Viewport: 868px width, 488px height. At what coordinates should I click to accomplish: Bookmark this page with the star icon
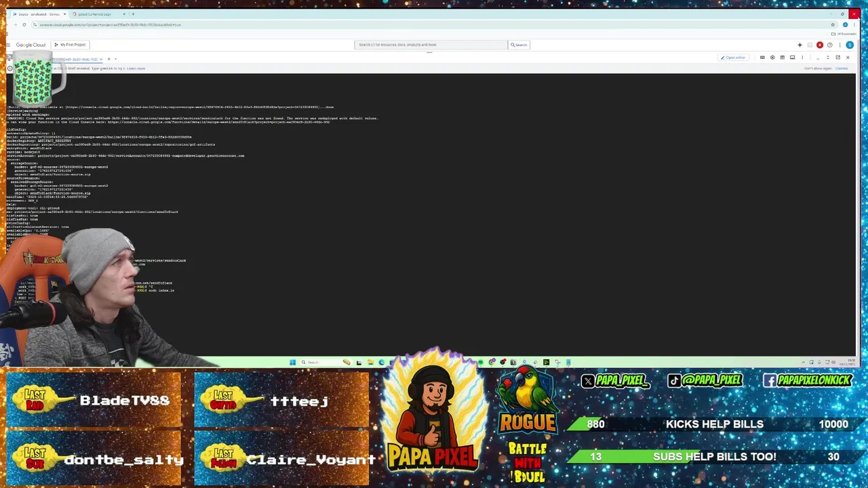[833, 25]
